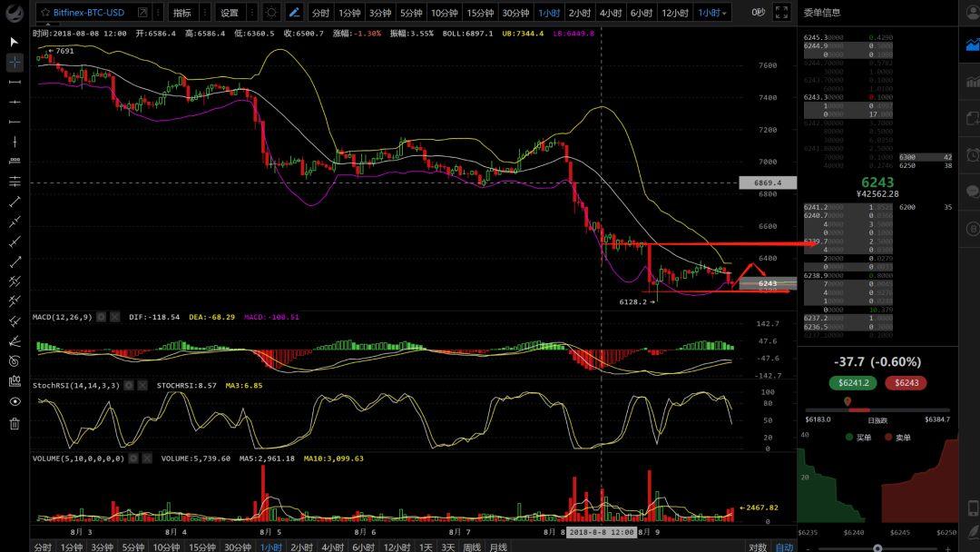Open MACD indicator settings gear

(x=102, y=317)
